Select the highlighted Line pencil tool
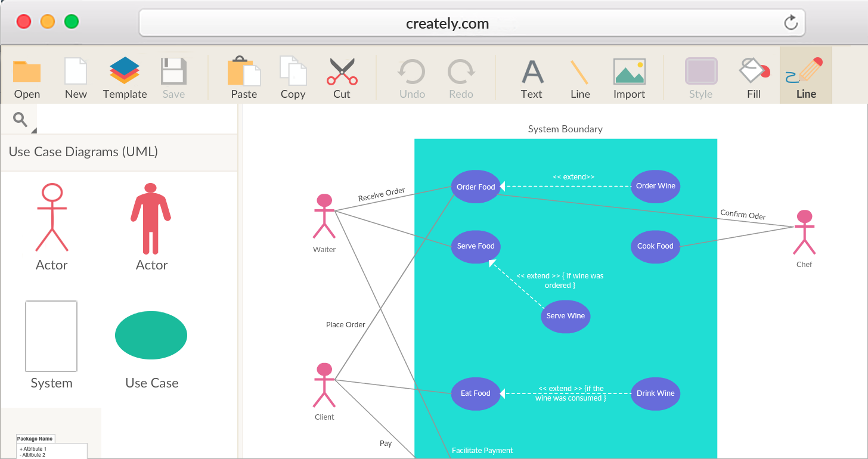 point(805,71)
